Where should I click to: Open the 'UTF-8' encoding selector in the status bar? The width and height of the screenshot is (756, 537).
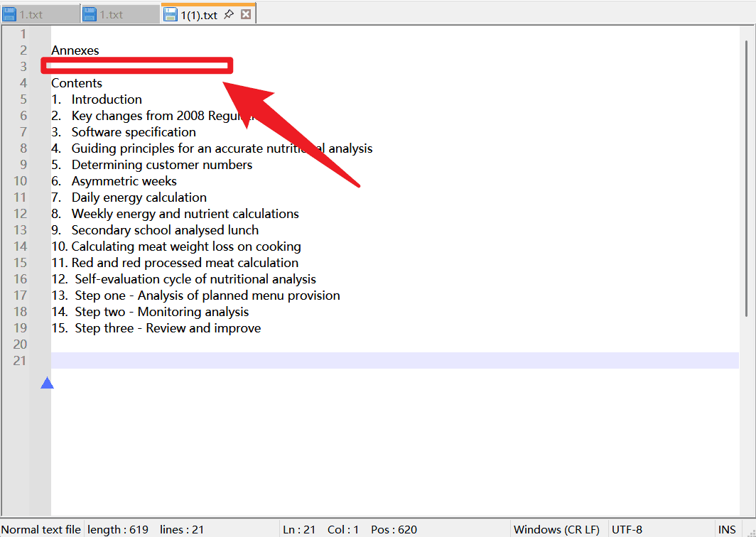pos(627,530)
